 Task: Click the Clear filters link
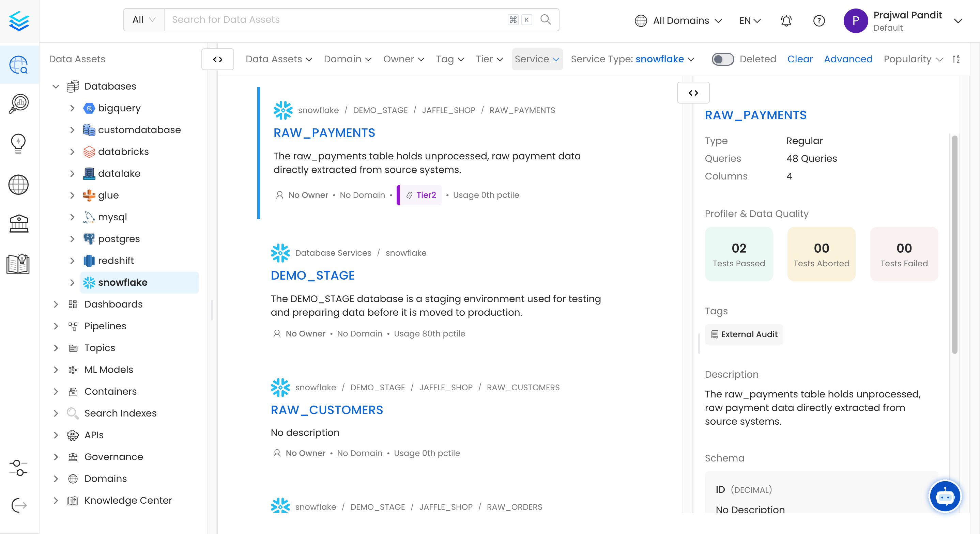[x=800, y=59]
